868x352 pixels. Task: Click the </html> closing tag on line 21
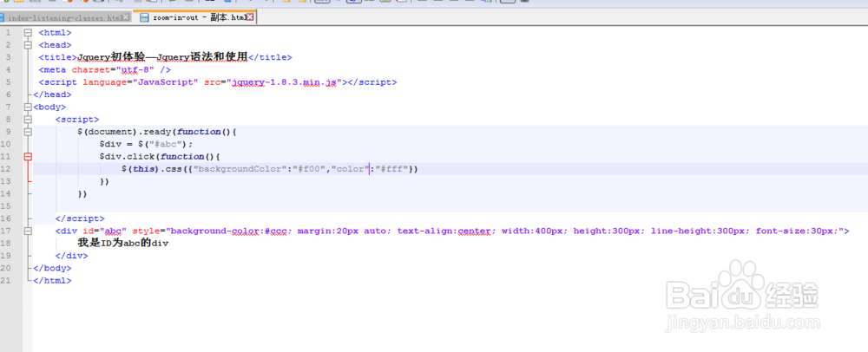[x=52, y=281]
